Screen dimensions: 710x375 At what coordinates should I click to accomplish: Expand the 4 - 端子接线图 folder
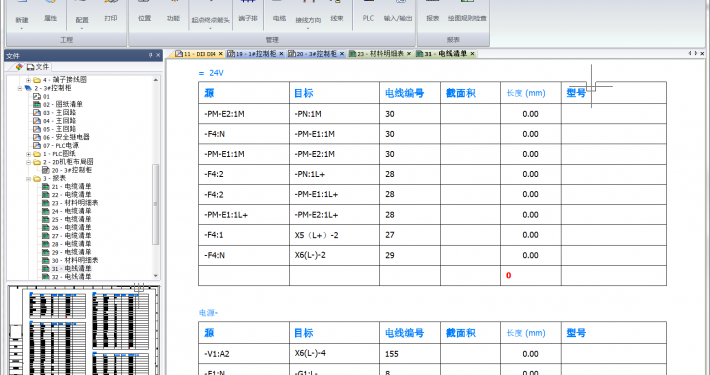(x=28, y=80)
